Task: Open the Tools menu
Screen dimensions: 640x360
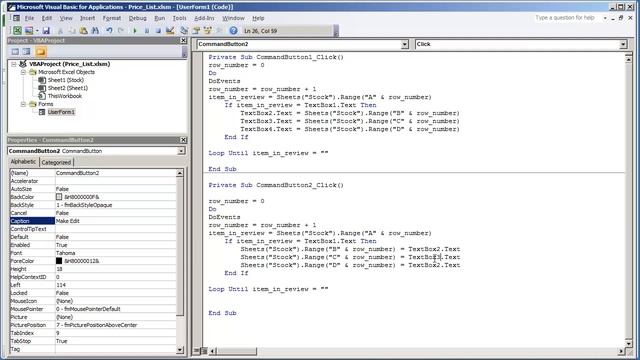Action: click(180, 18)
